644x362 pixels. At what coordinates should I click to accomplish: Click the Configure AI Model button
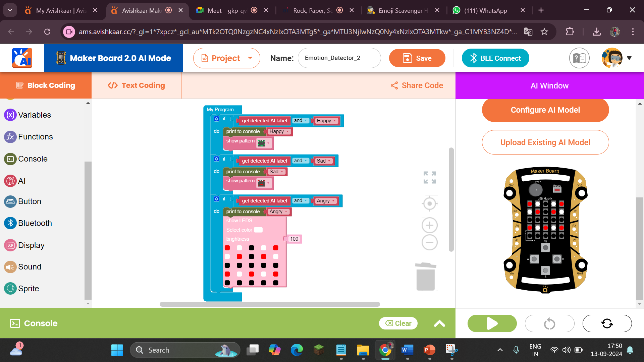click(x=545, y=110)
